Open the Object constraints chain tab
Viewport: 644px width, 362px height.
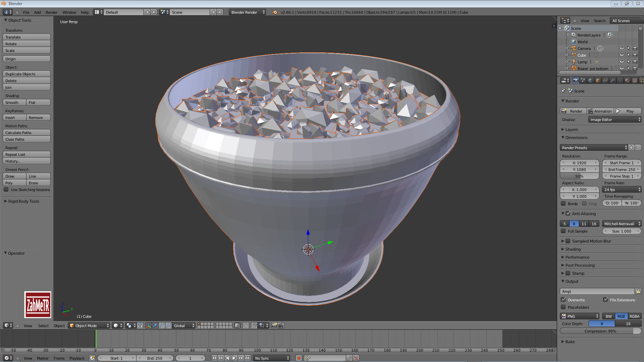coord(605,80)
